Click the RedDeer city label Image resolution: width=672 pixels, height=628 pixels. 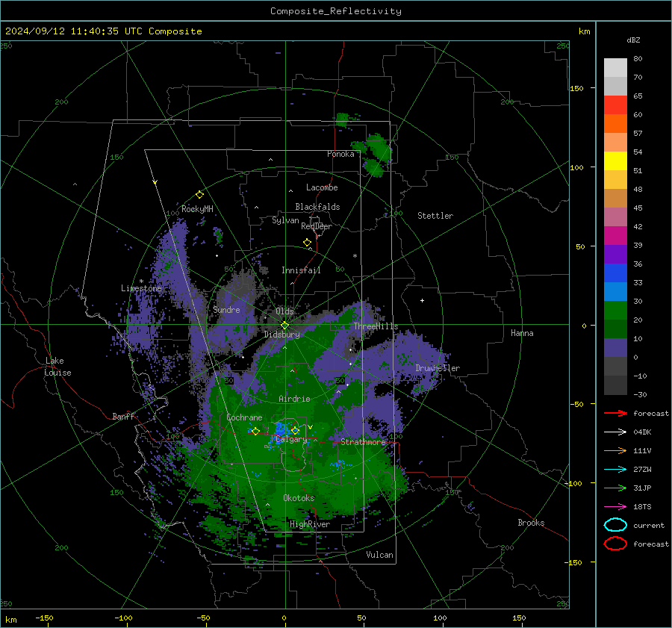pos(317,226)
